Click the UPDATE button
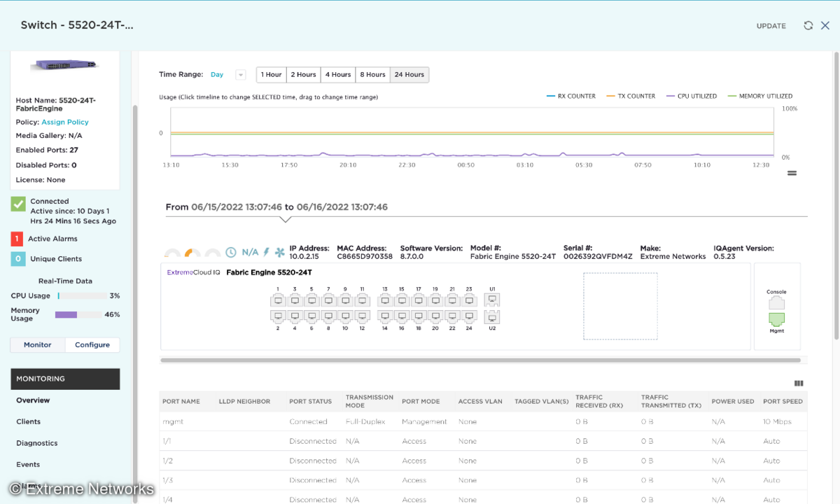Screen dimensions: 840x504 (771, 26)
